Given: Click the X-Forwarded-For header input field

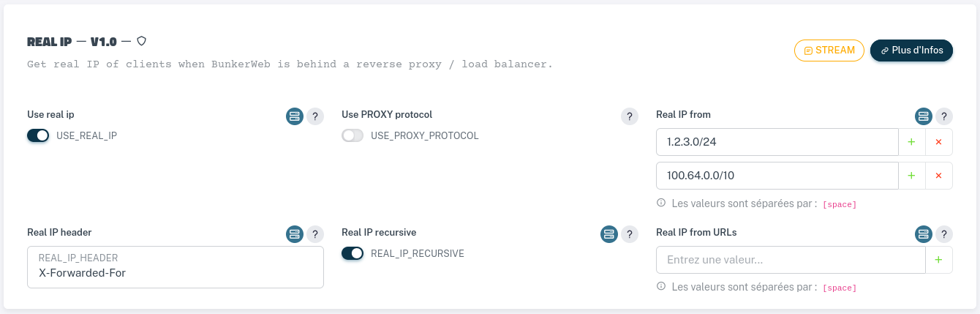Looking at the screenshot, I should [176, 273].
